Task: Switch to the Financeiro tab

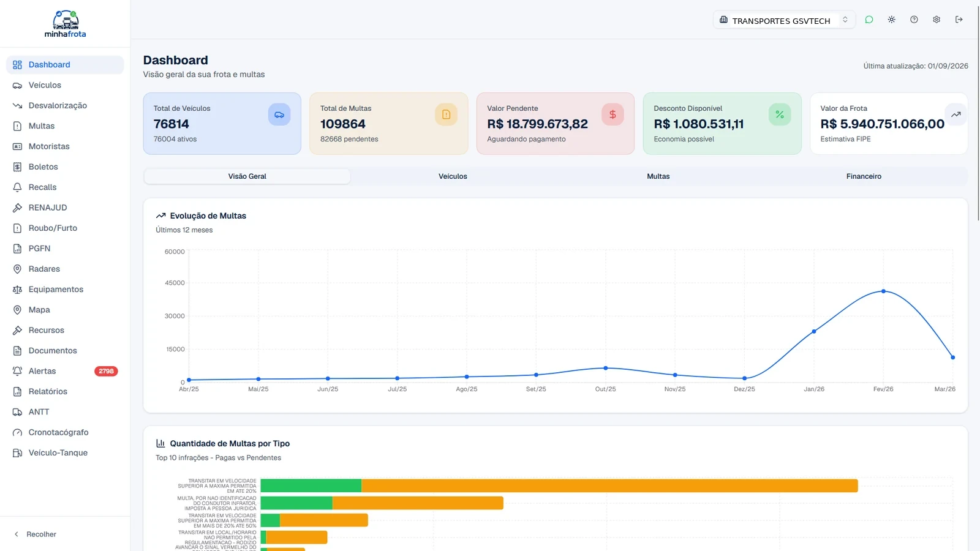Action: pyautogui.click(x=864, y=176)
